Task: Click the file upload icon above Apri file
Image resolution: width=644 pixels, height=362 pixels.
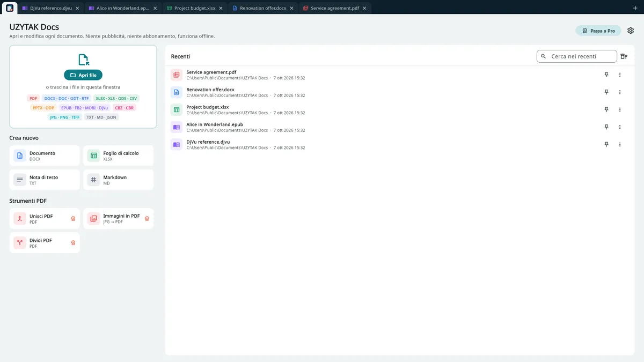Action: (83, 60)
